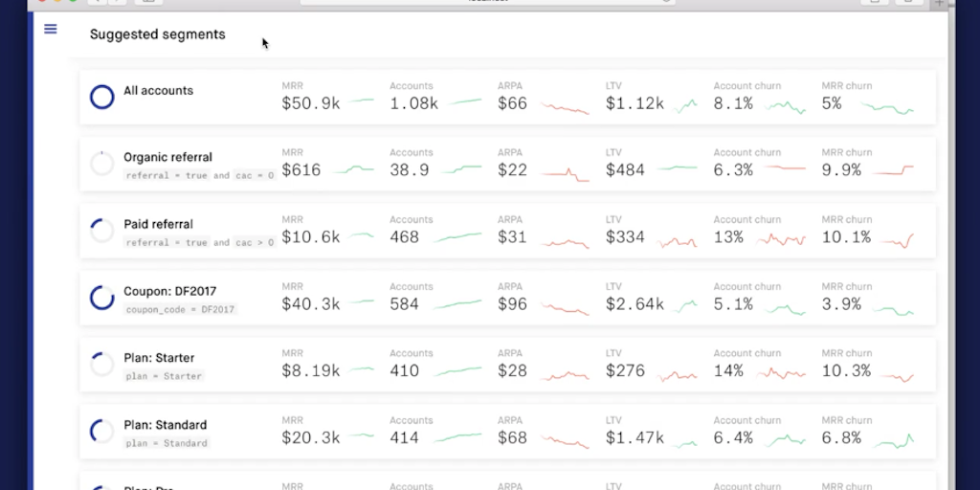Click the 6.8% MRR churn value
The image size is (980, 490).
[x=841, y=438]
